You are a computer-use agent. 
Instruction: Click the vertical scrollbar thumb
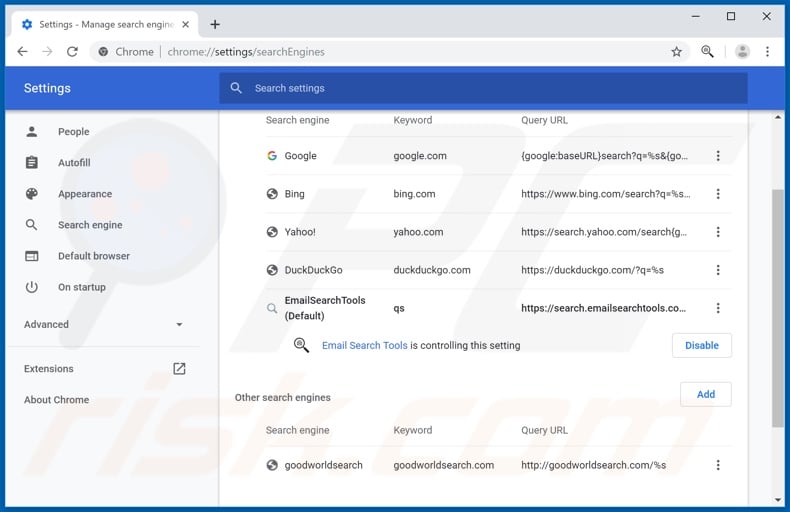[x=778, y=307]
